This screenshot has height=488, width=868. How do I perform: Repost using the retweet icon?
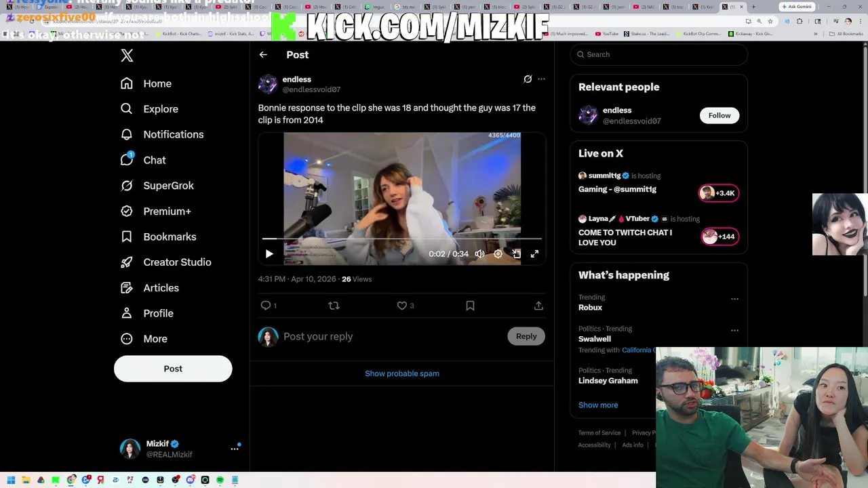point(334,306)
